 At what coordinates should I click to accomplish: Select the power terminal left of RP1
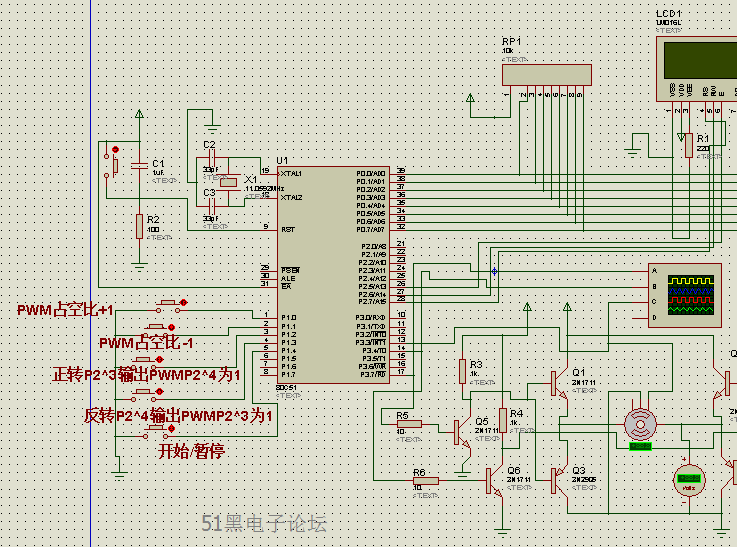(470, 98)
